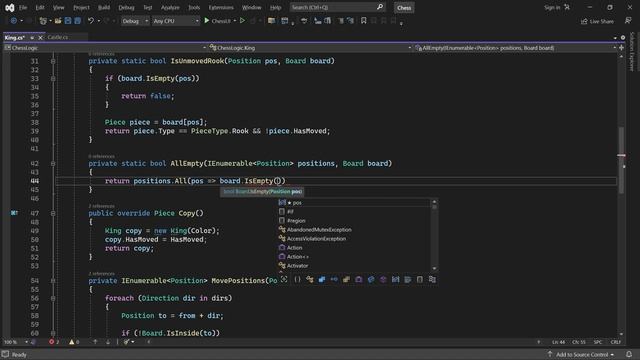Screen dimensions: 640x360
Task: Click the Chess solution name button
Action: coord(404,7)
